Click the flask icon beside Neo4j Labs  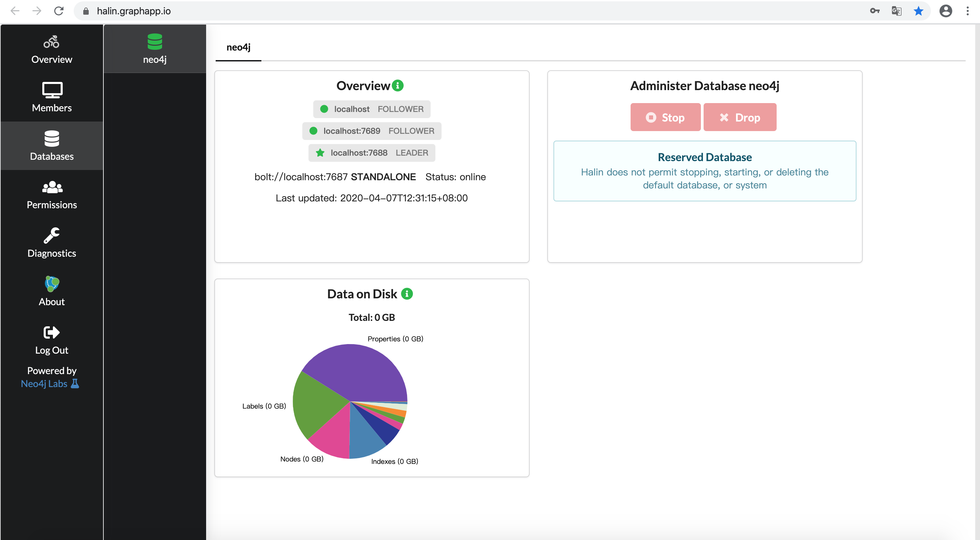[x=75, y=384]
